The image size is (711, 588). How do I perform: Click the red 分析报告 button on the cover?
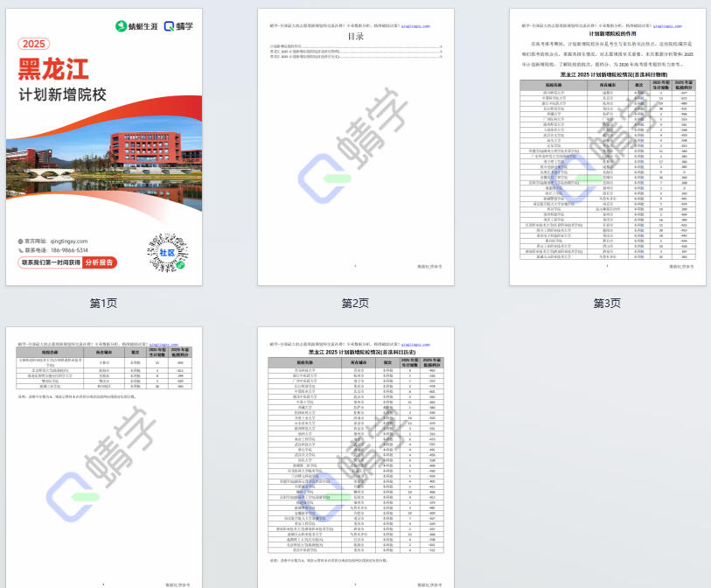[100, 262]
